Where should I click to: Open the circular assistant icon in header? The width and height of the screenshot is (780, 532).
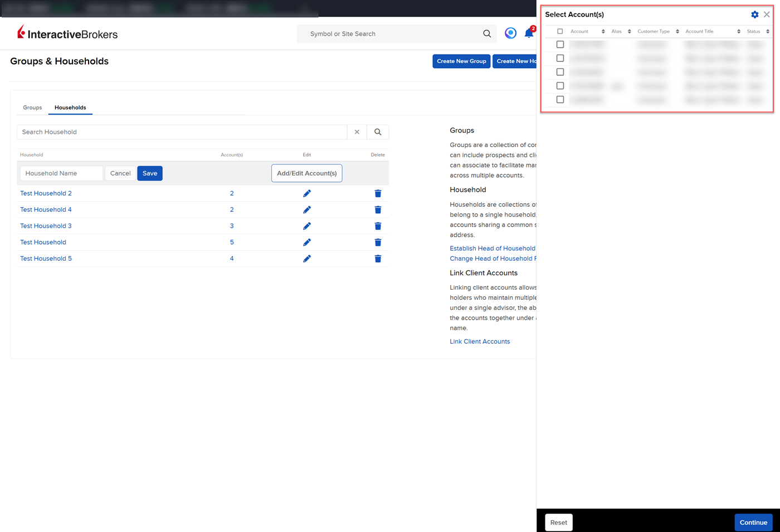click(x=510, y=33)
